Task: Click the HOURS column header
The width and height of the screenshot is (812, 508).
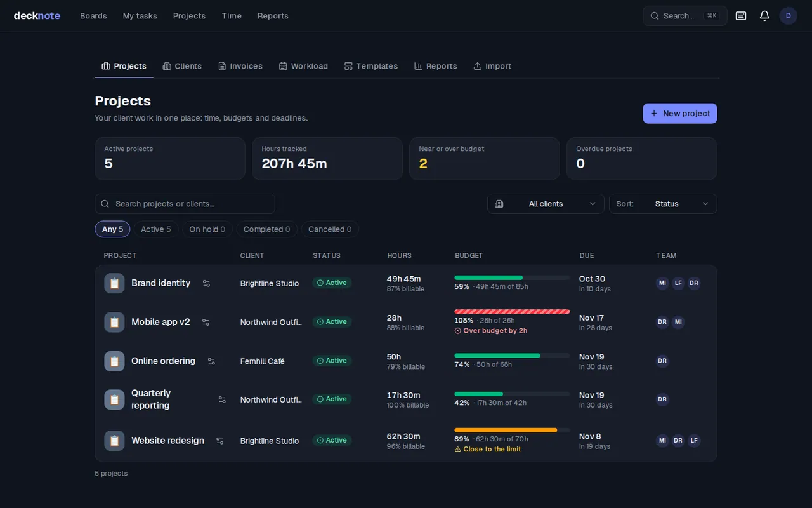Action: click(399, 256)
